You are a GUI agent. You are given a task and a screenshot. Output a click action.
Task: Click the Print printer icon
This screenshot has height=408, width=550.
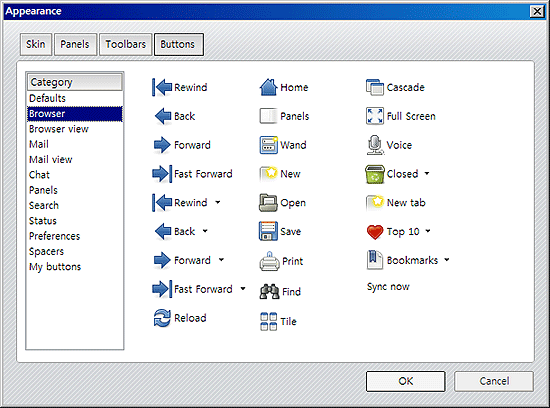pyautogui.click(x=269, y=261)
